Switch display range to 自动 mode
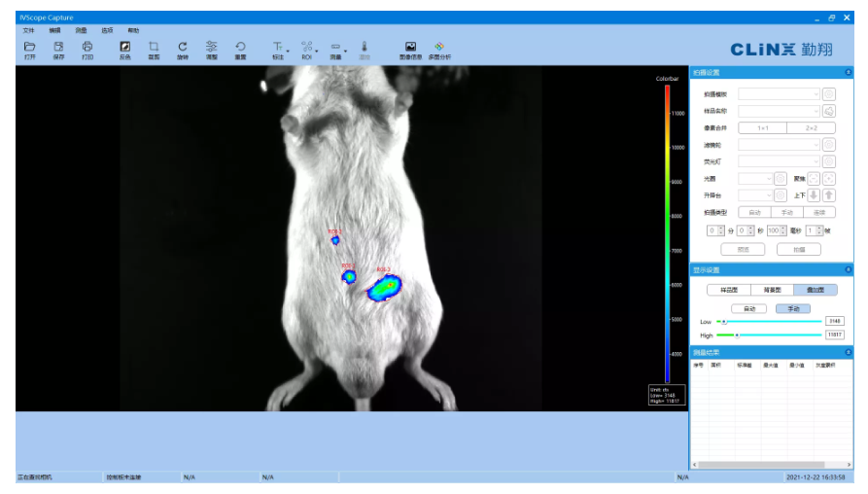Image resolution: width=868 pixels, height=494 pixels. click(749, 309)
